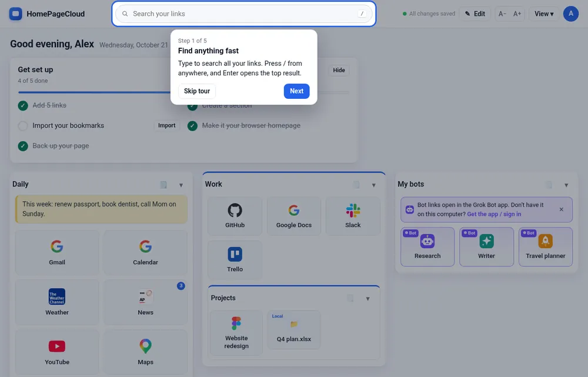
Task: Click the note icon in Projects section
Action: [x=350, y=298]
